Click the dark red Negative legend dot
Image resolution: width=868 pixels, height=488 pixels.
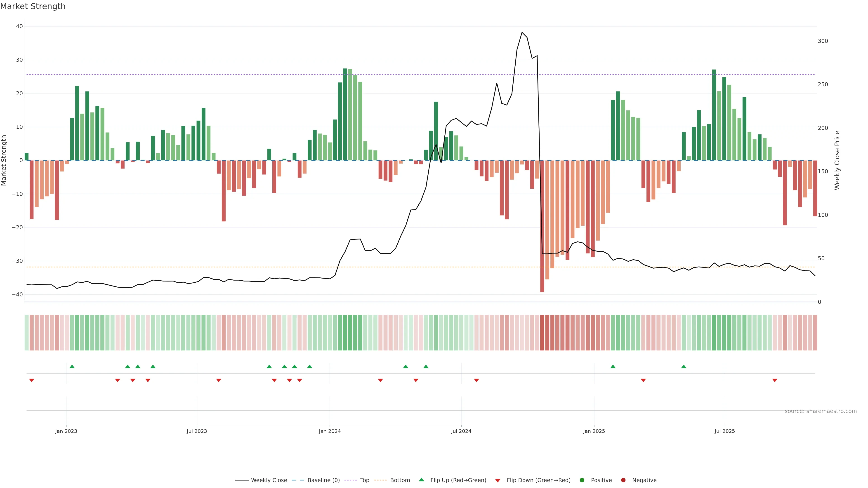(x=623, y=480)
